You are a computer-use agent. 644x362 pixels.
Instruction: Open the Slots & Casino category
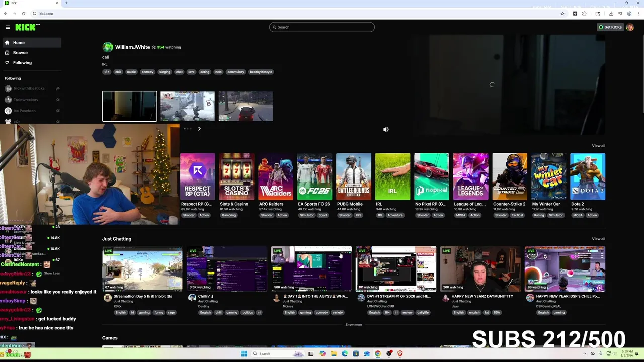(x=236, y=176)
